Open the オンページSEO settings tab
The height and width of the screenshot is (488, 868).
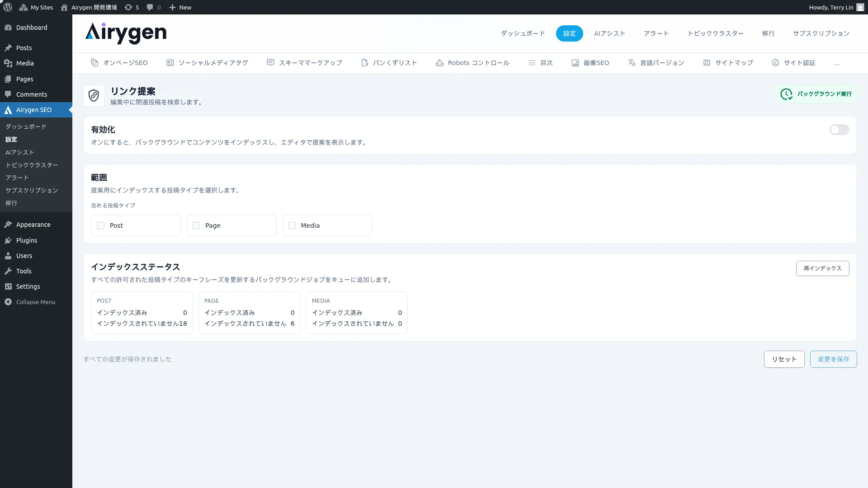point(119,63)
